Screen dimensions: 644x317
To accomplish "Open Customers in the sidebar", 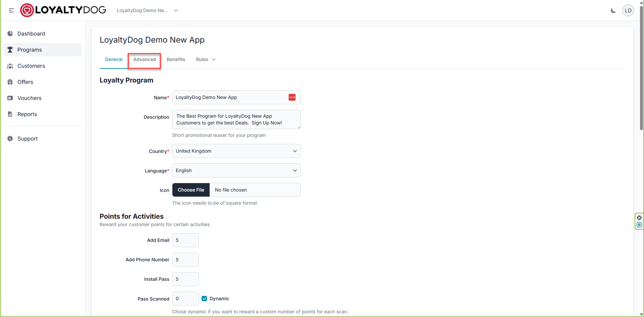I will pyautogui.click(x=43, y=66).
